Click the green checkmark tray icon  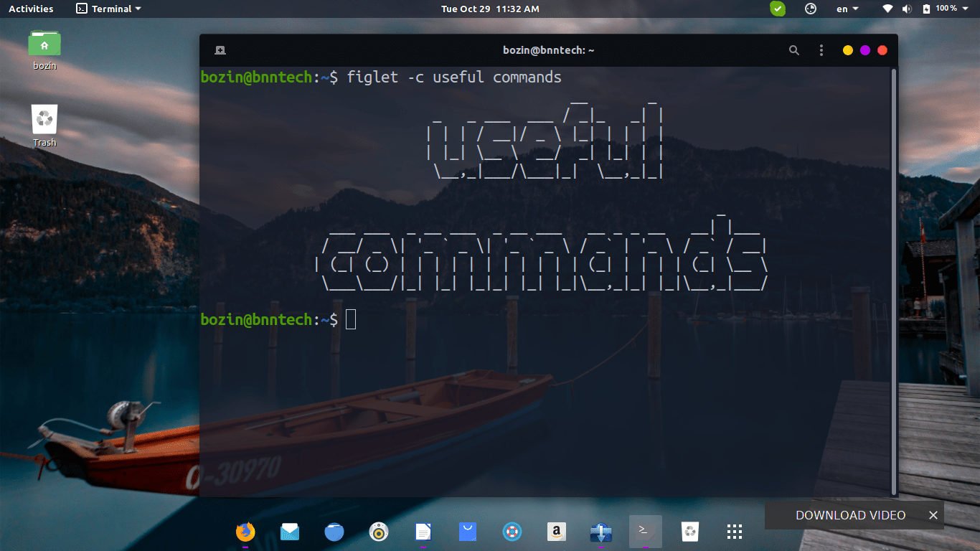click(x=777, y=9)
